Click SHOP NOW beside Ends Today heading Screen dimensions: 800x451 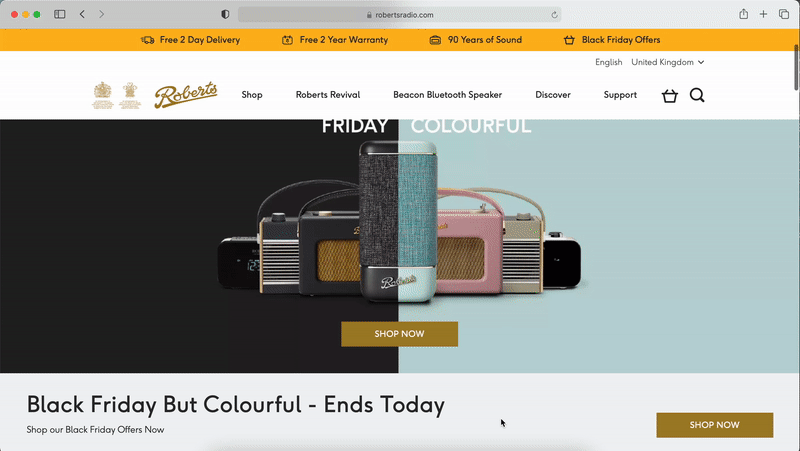714,424
